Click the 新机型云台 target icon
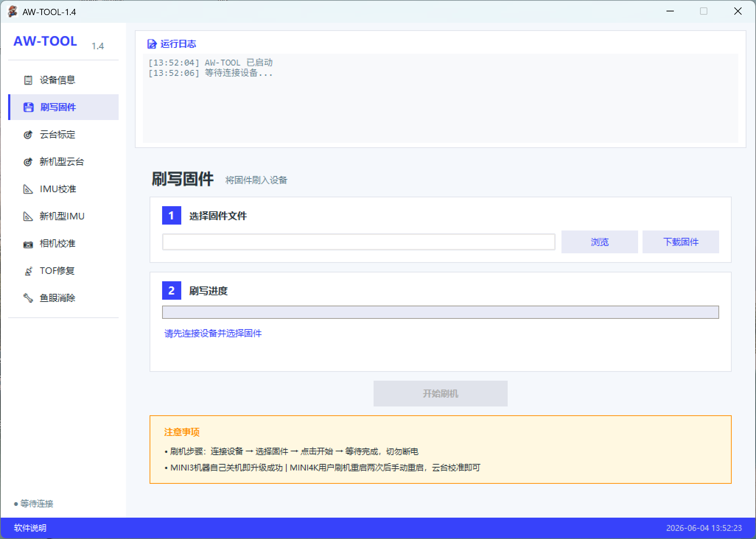Viewport: 756px width, 539px height. click(x=28, y=162)
